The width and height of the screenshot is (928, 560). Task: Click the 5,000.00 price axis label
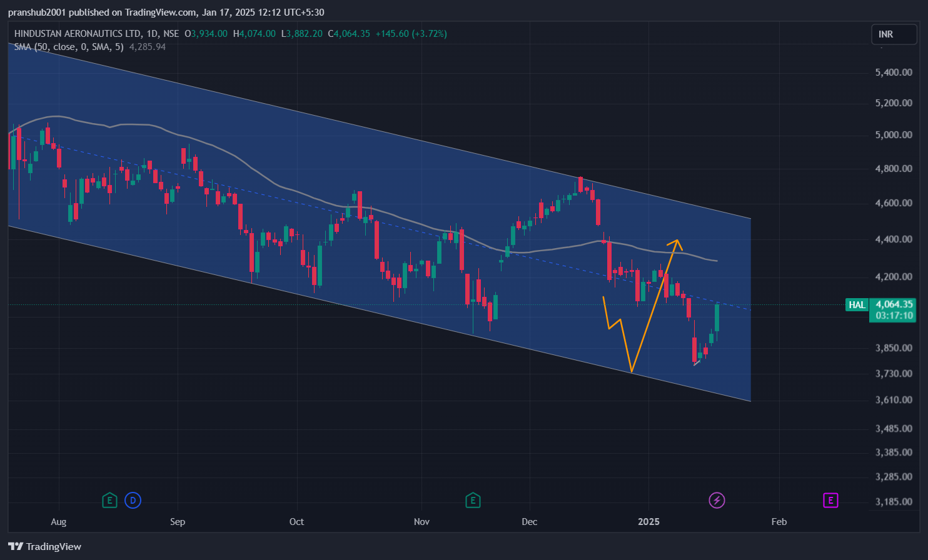click(894, 135)
